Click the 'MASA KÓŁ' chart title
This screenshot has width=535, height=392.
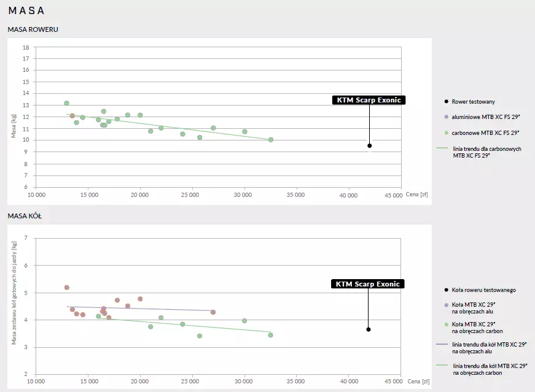click(25, 216)
